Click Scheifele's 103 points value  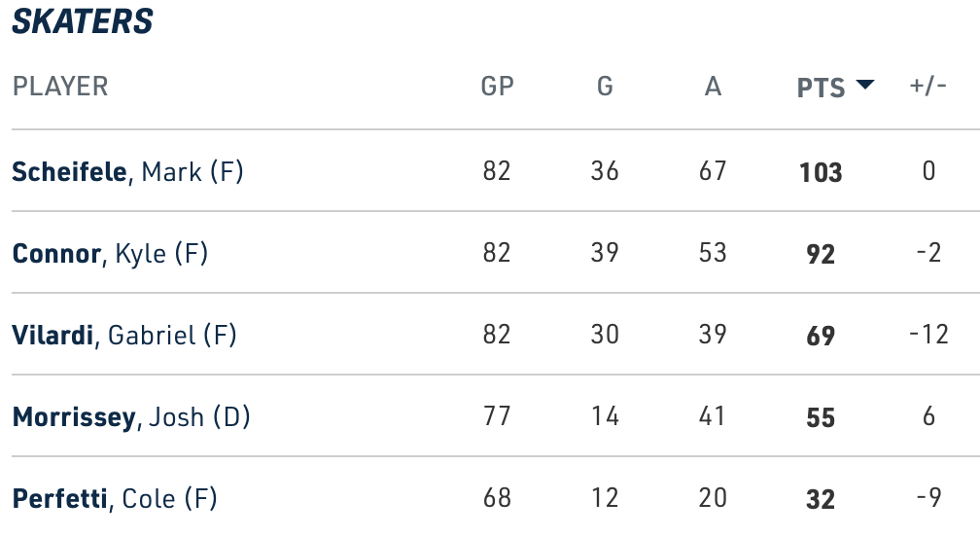tap(821, 173)
